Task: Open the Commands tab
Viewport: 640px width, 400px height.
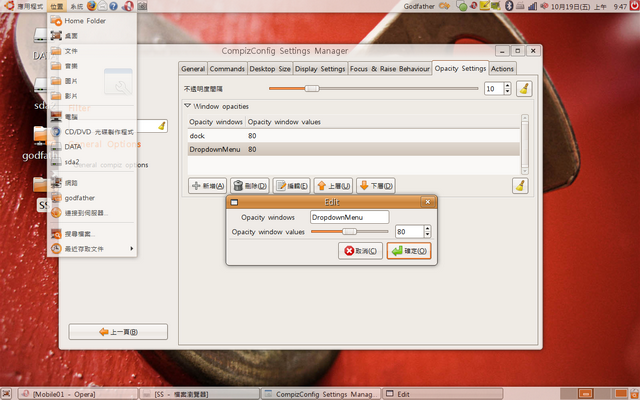Action: (227, 69)
